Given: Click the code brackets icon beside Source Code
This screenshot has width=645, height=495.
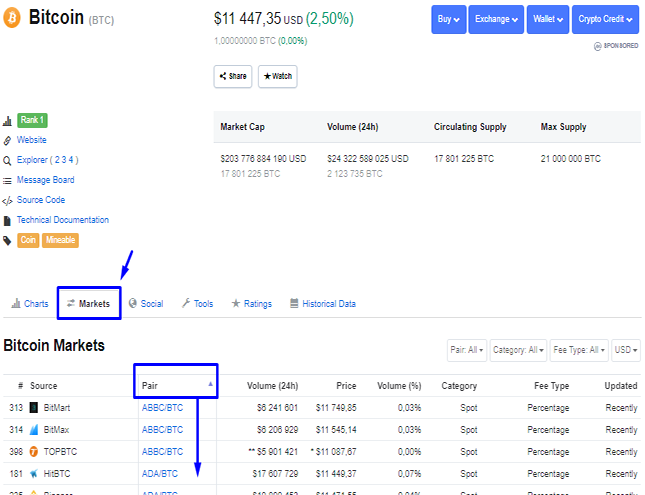Looking at the screenshot, I should coord(7,201).
